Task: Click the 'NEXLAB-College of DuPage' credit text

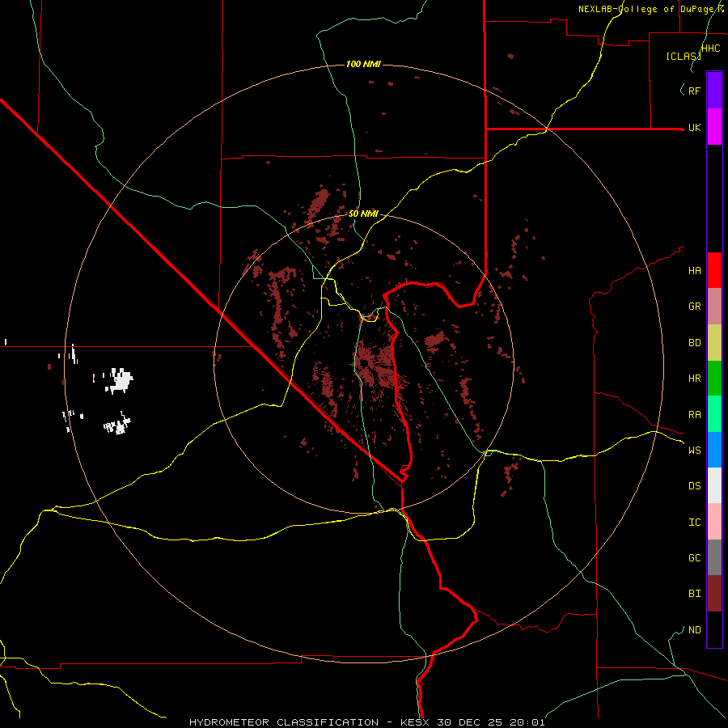Action: coord(648,9)
